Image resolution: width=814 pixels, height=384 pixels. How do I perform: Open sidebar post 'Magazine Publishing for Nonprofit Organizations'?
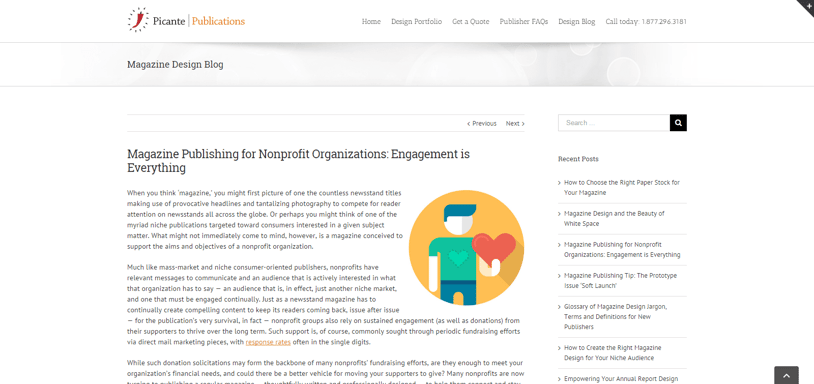click(x=622, y=250)
